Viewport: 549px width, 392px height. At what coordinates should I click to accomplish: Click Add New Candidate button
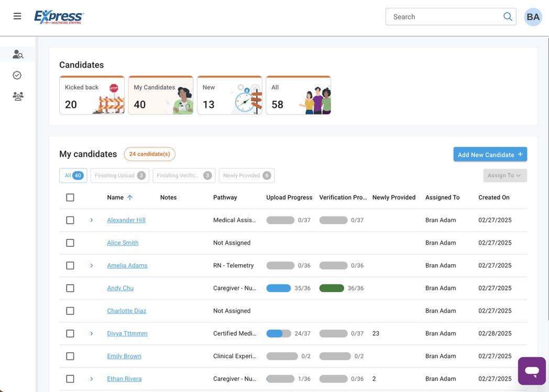click(x=490, y=155)
